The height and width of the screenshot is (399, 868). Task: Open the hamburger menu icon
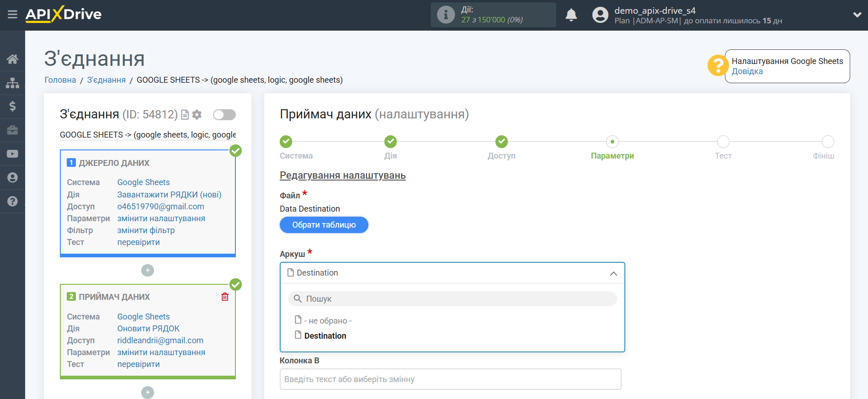[x=12, y=15]
